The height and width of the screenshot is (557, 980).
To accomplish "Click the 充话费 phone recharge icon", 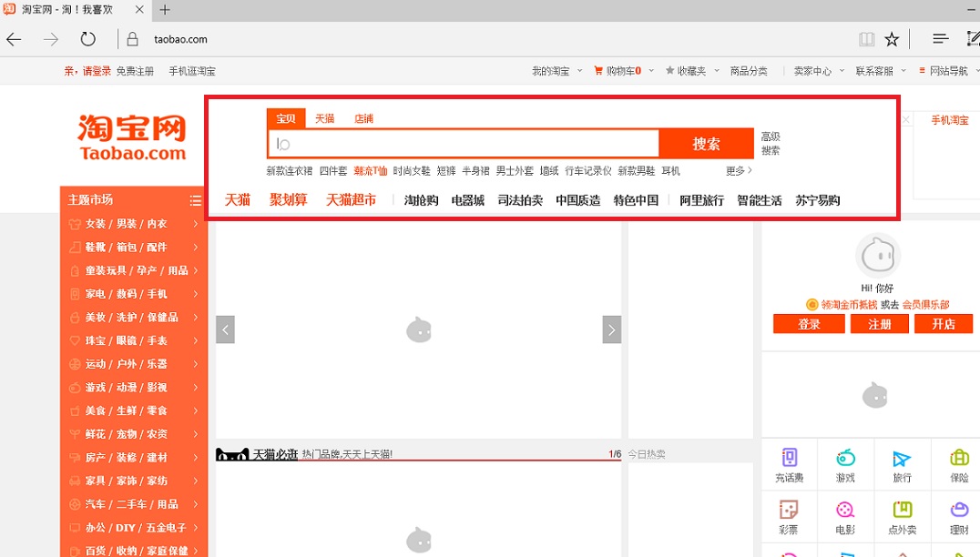I will click(x=789, y=458).
